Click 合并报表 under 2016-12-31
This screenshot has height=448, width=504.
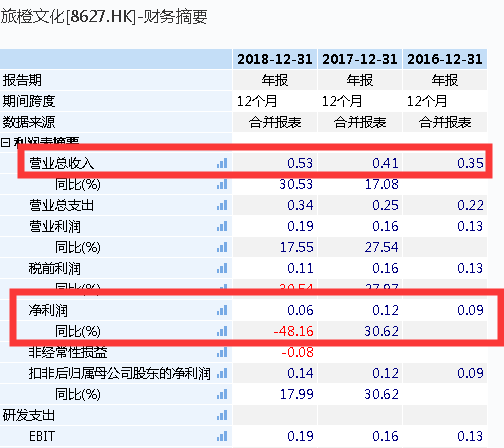[x=445, y=122]
